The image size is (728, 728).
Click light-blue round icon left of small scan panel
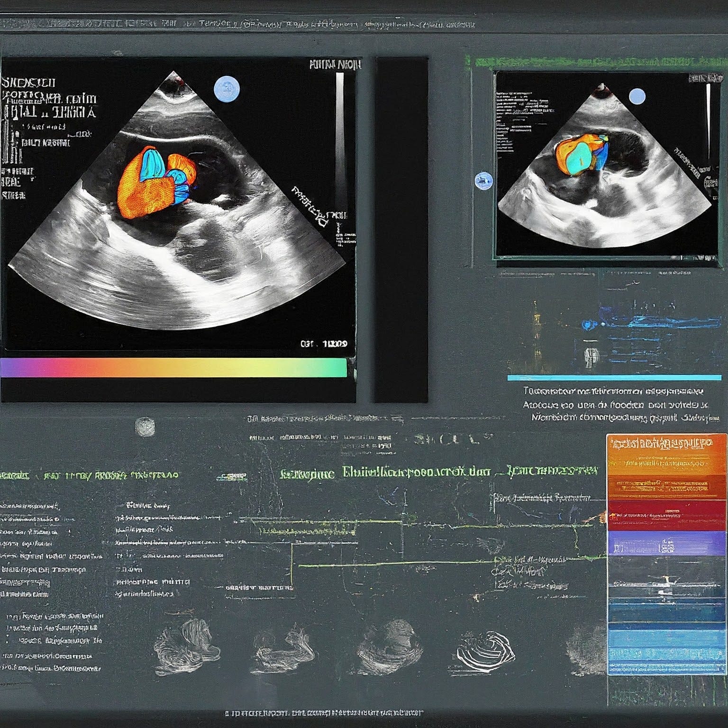coord(483,181)
